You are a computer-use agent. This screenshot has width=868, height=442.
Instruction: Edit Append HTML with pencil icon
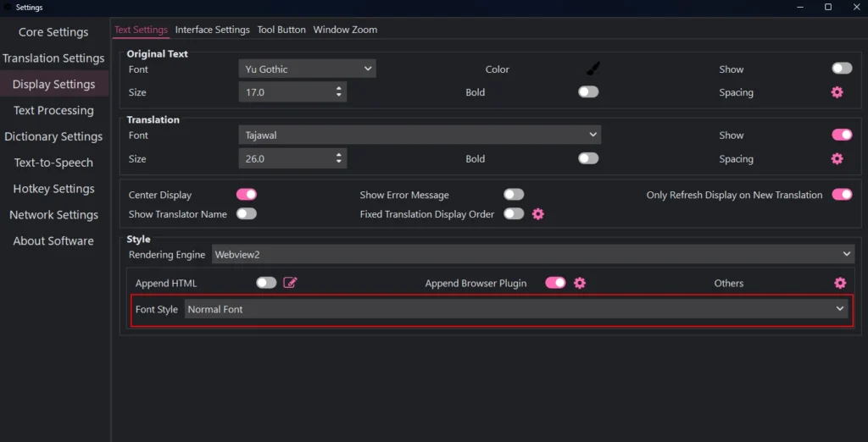290,283
